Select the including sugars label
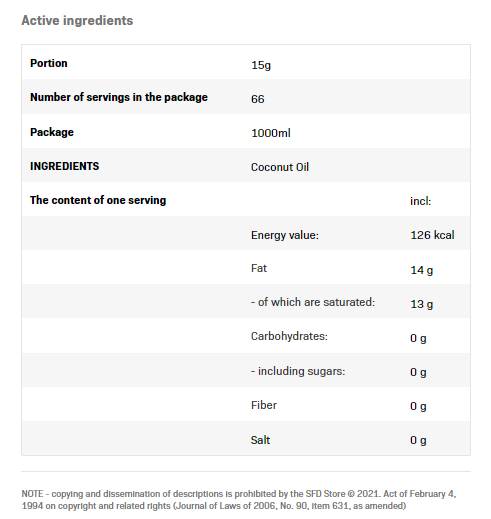The height and width of the screenshot is (519, 491). pyautogui.click(x=298, y=371)
